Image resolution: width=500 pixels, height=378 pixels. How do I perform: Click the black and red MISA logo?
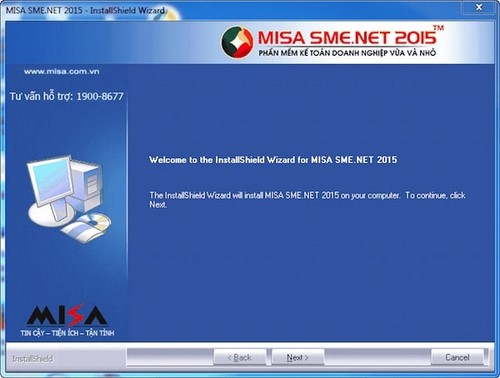click(67, 316)
